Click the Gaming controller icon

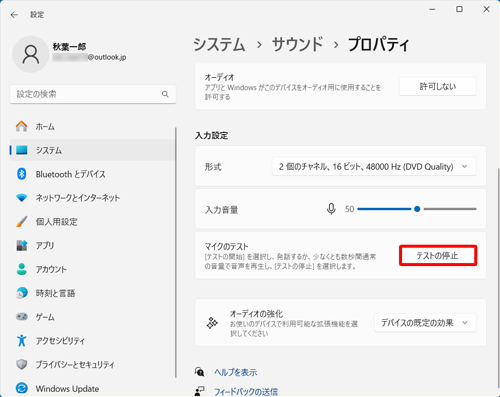[x=22, y=317]
